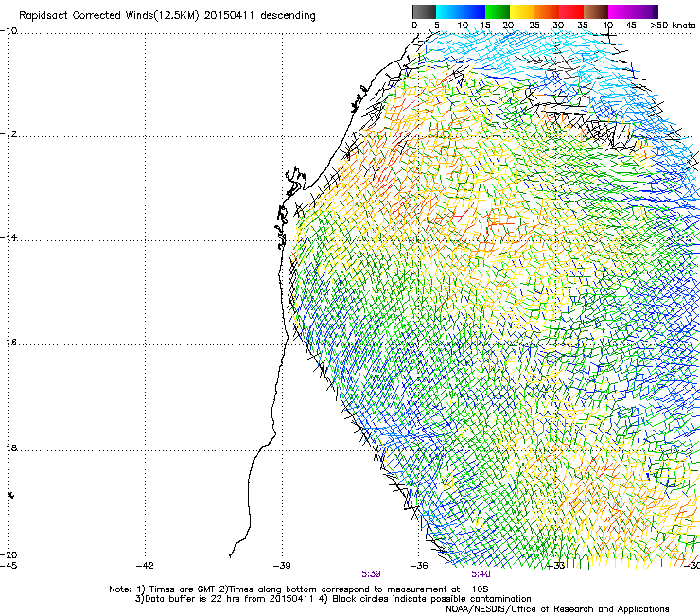Image resolution: width=700 pixels, height=615 pixels.
Task: Click the cyan-blue 5-15 knots legend swatch
Action: [461, 11]
